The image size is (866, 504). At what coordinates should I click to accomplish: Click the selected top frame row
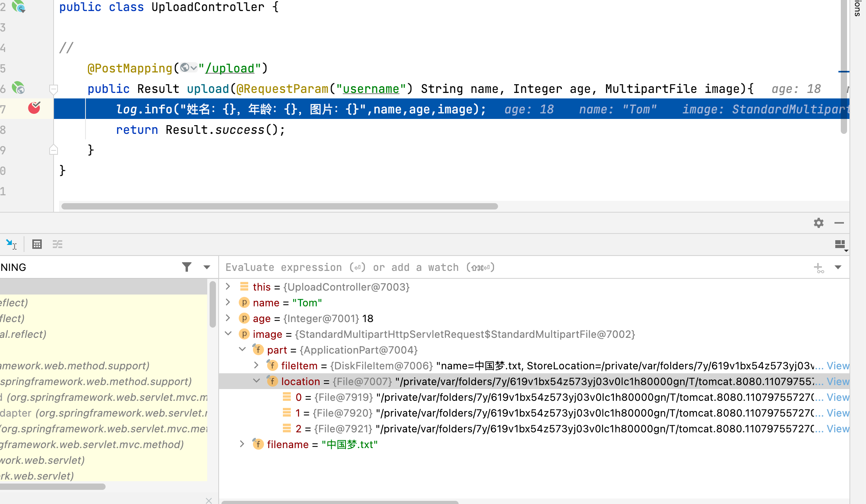104,287
